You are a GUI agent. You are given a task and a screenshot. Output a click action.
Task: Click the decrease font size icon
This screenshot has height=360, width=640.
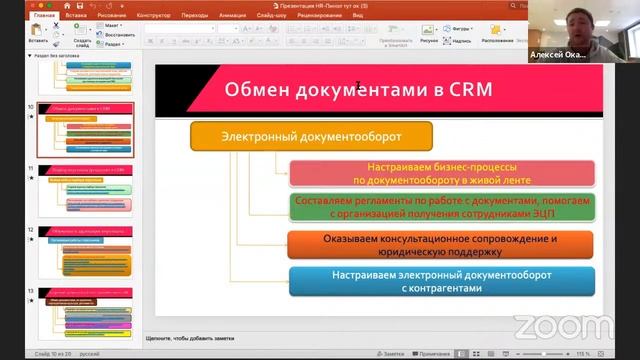pyautogui.click(x=259, y=29)
